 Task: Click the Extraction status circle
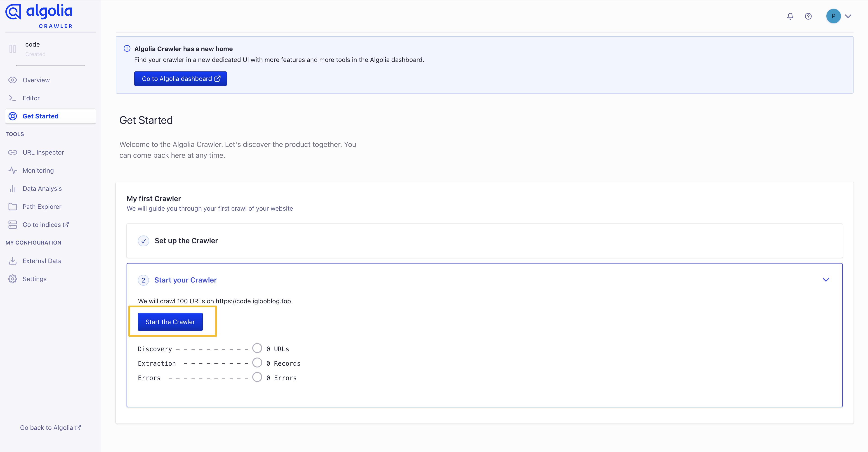click(x=257, y=363)
